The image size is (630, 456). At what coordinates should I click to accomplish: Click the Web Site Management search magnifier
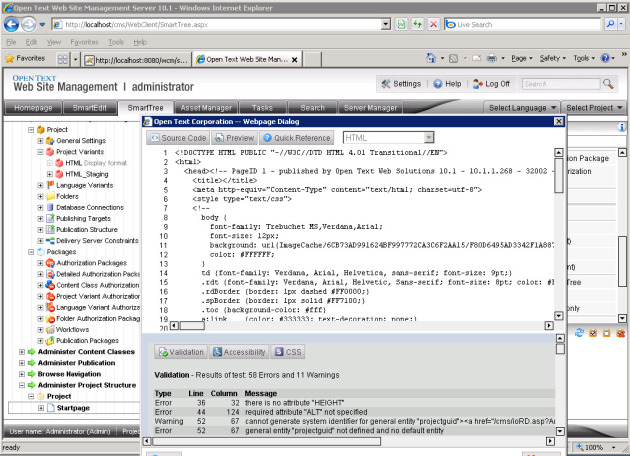click(x=608, y=84)
